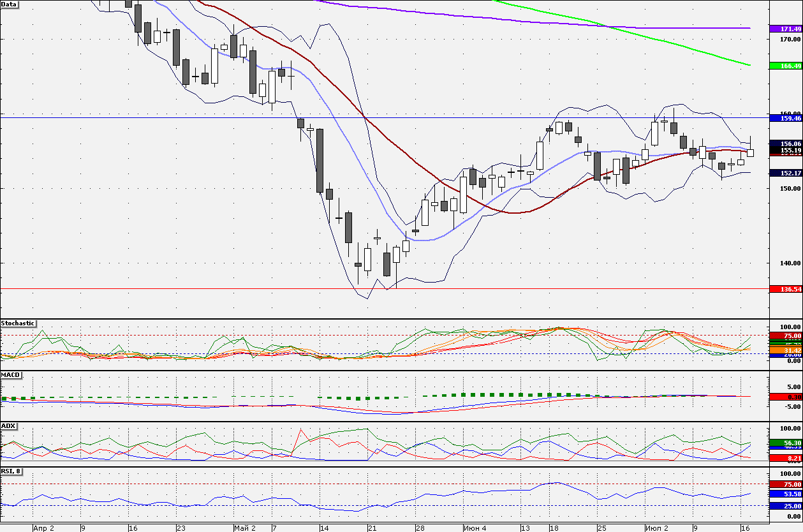Select the 'Июл 2' date axis label
This screenshot has height=532, width=803.
tap(656, 528)
